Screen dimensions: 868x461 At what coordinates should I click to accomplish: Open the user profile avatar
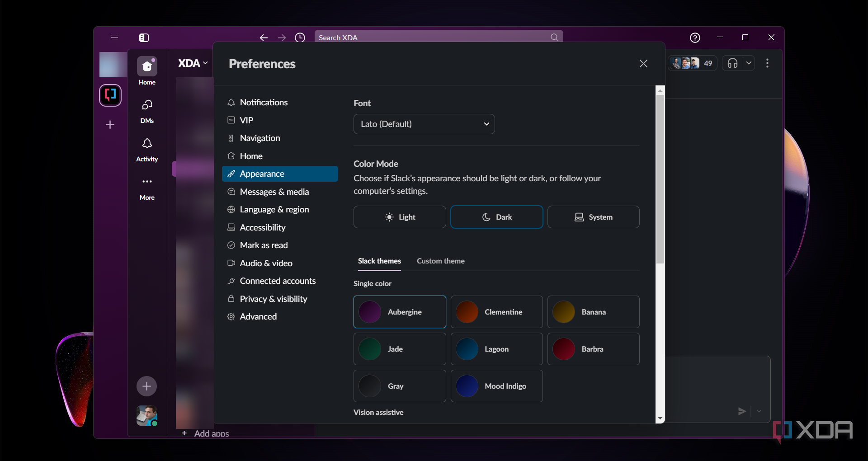coord(146,415)
